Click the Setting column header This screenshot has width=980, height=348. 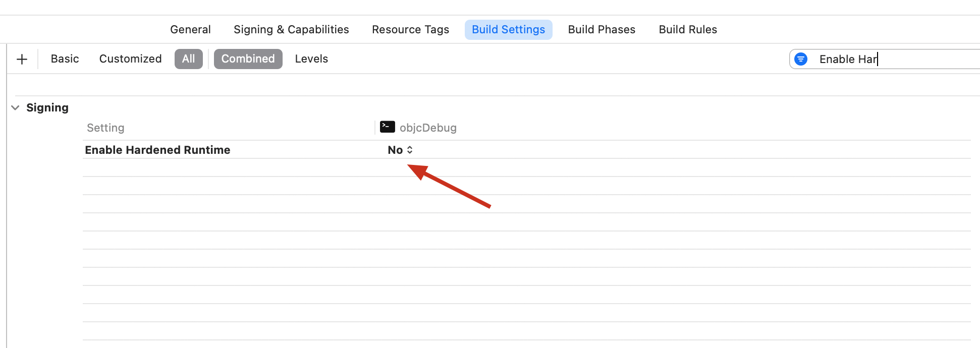tap(105, 128)
